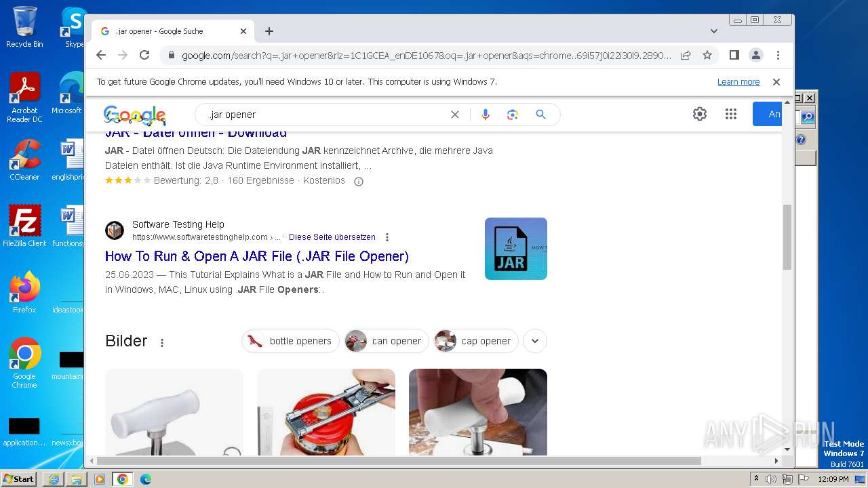This screenshot has width=868, height=488.
Task: Switch to Chrome in the taskbar
Action: (123, 479)
